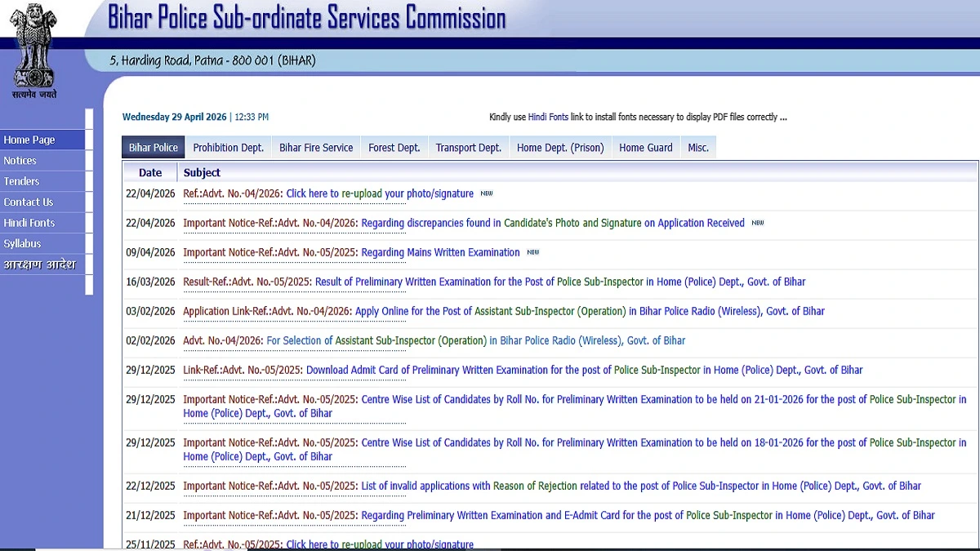Switch to the Home Guard tab

645,148
